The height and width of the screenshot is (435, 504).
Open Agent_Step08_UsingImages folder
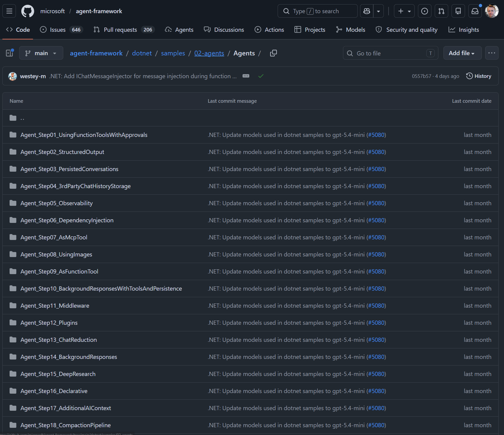tap(56, 254)
